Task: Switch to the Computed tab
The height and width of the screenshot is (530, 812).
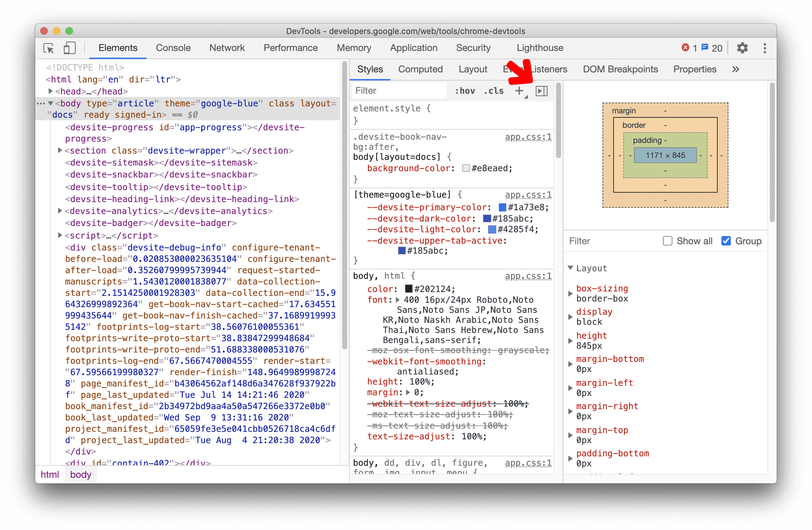Action: [x=421, y=68]
